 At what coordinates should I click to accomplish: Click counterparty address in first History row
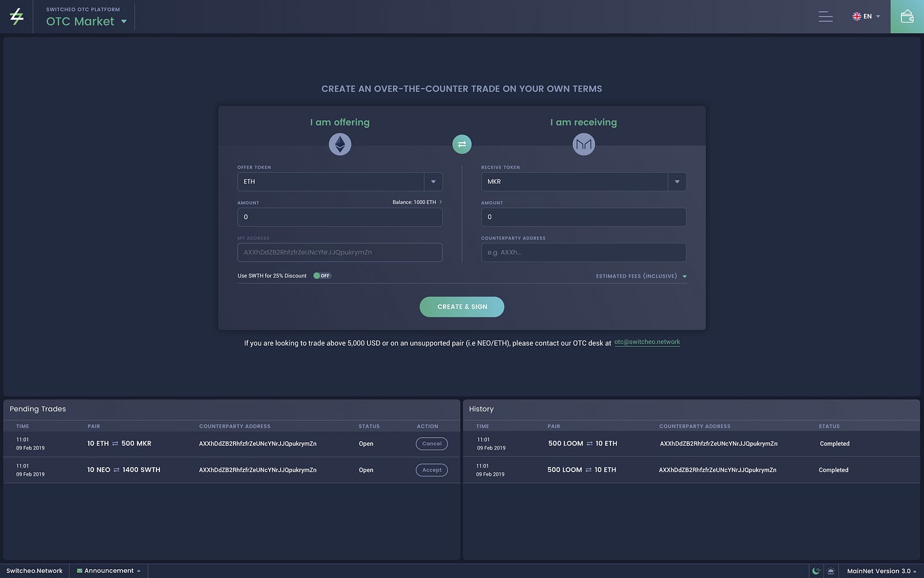pos(718,444)
